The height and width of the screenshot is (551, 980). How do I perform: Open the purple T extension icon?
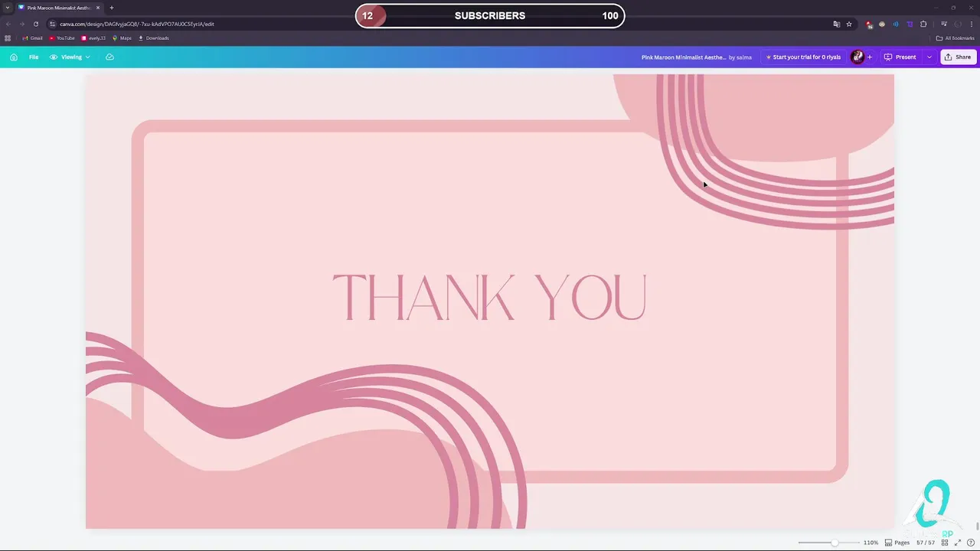[910, 24]
